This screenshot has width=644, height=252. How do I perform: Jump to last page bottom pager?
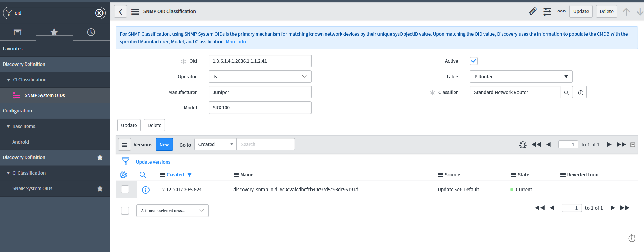tap(625, 208)
